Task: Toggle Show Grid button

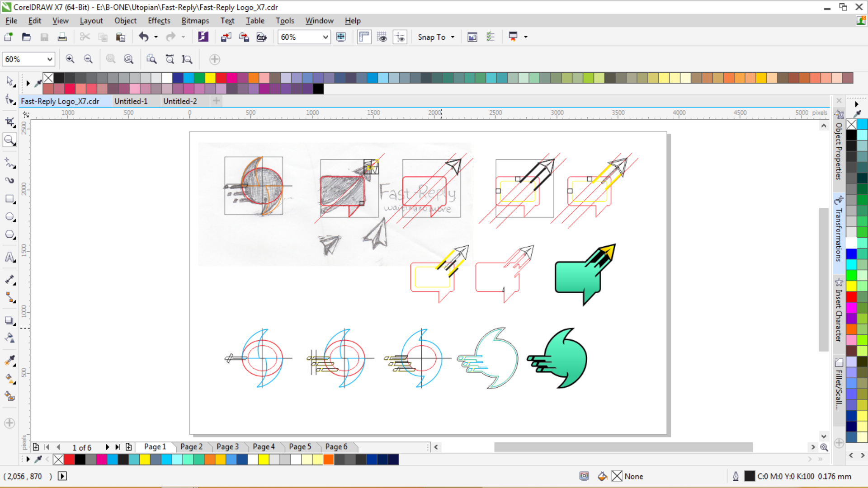Action: click(x=382, y=37)
